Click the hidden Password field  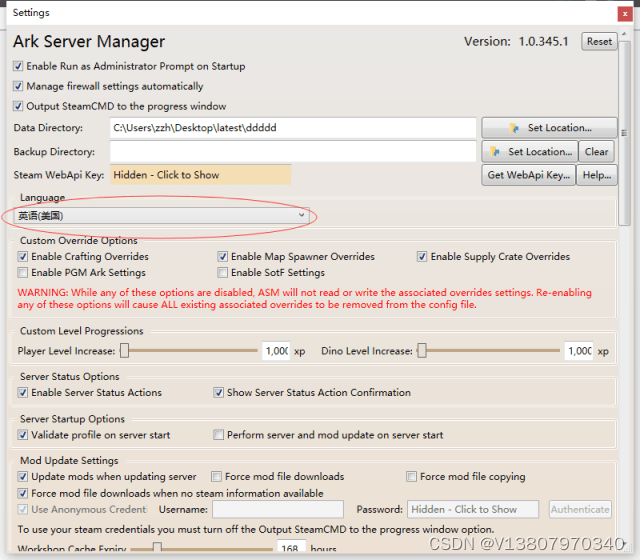point(473,509)
